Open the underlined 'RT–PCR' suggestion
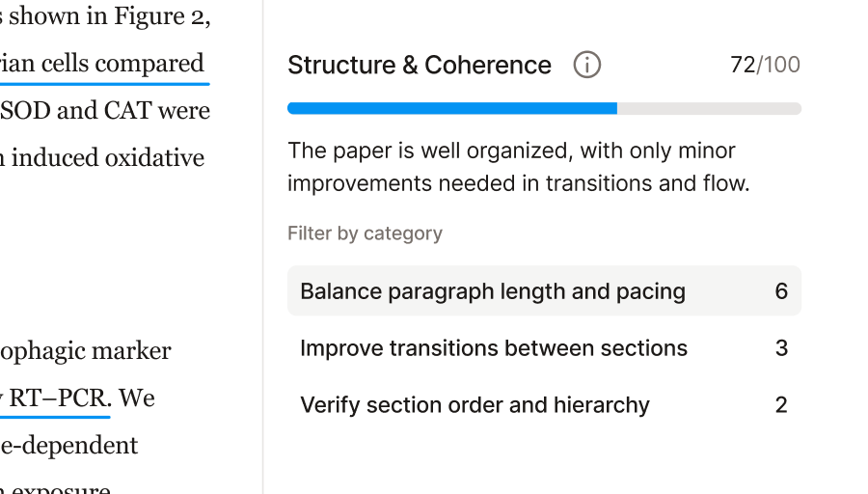Viewport: 868px width, 494px height. coord(58,398)
